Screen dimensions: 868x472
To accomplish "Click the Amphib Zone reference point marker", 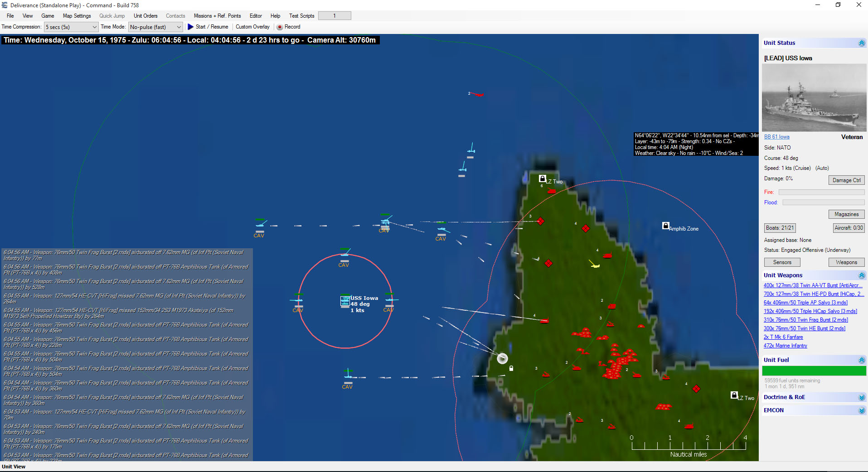I will click(665, 226).
